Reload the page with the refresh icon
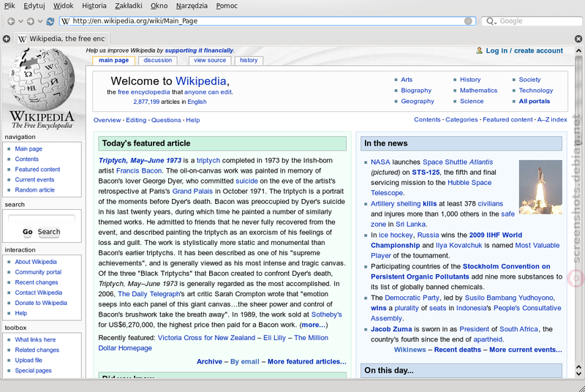Image resolution: width=585 pixels, height=392 pixels. 50,22
